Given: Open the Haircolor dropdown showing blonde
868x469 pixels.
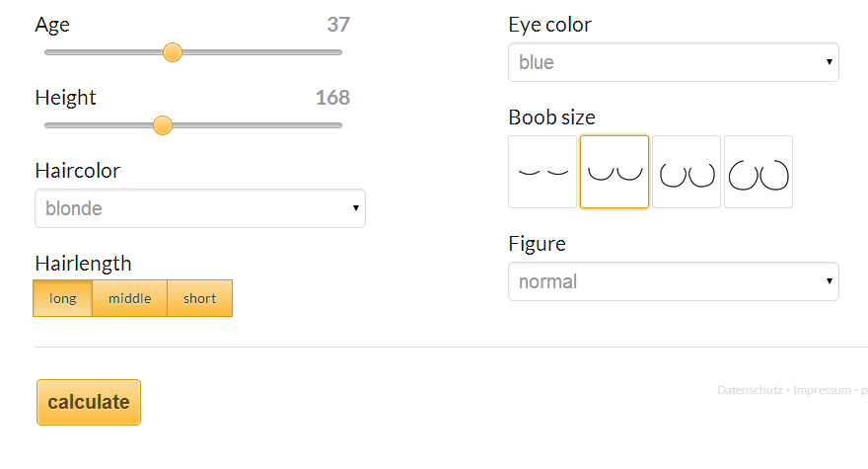Looking at the screenshot, I should (x=199, y=208).
